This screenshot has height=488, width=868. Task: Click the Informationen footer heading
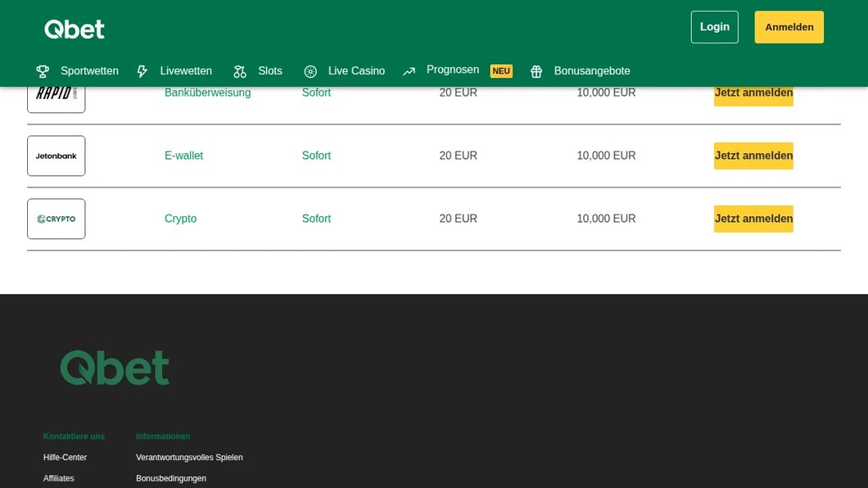click(x=163, y=436)
